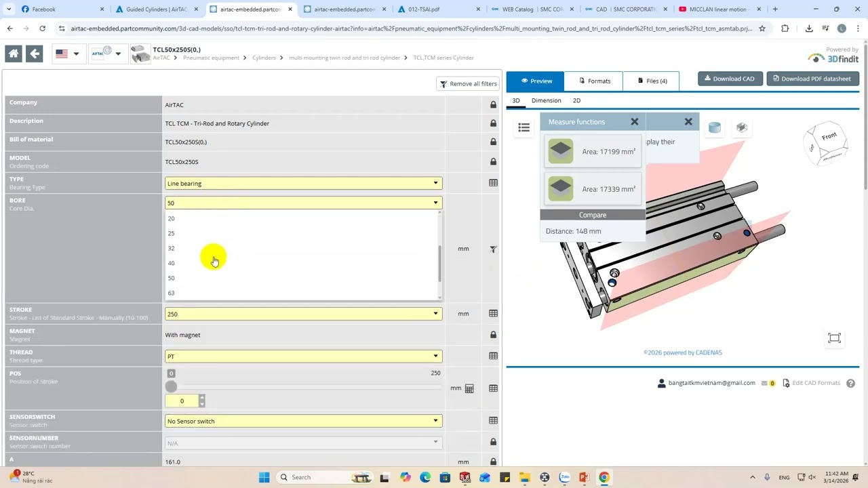Click the back arrow in catalog header

point(35,54)
